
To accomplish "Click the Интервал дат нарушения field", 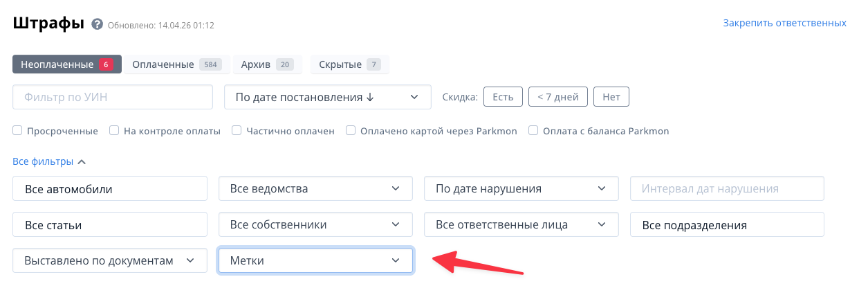I will tap(727, 188).
